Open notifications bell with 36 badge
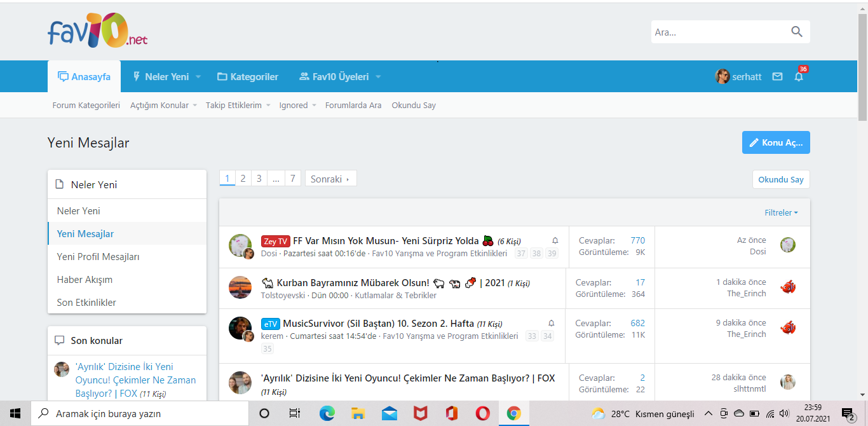Screen dimensions: 868x426 799,77
